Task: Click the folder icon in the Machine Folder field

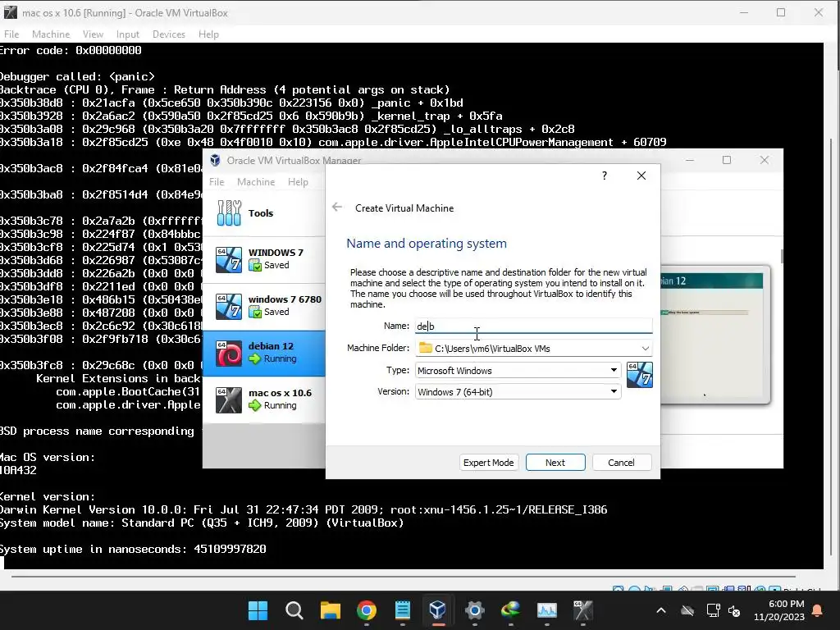Action: pyautogui.click(x=426, y=348)
